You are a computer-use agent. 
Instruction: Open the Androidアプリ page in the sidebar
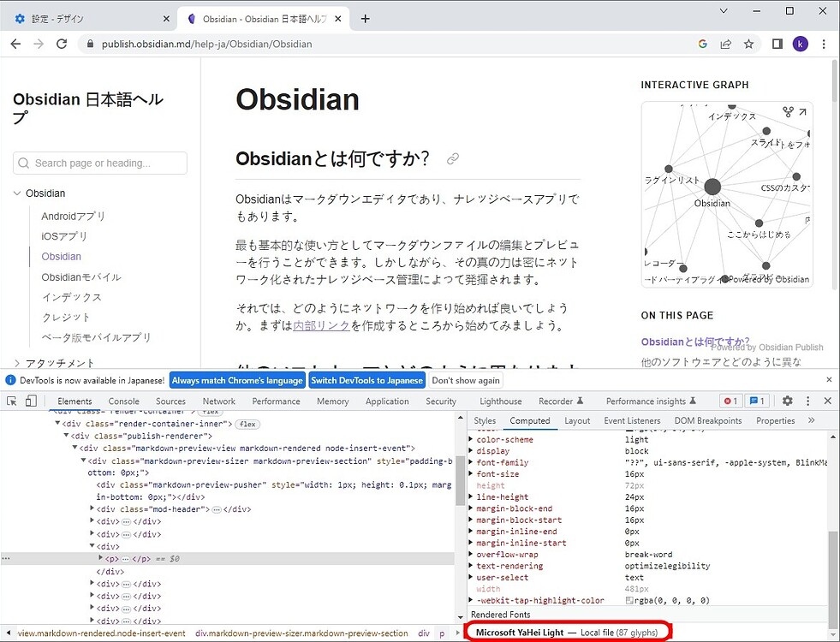point(73,216)
